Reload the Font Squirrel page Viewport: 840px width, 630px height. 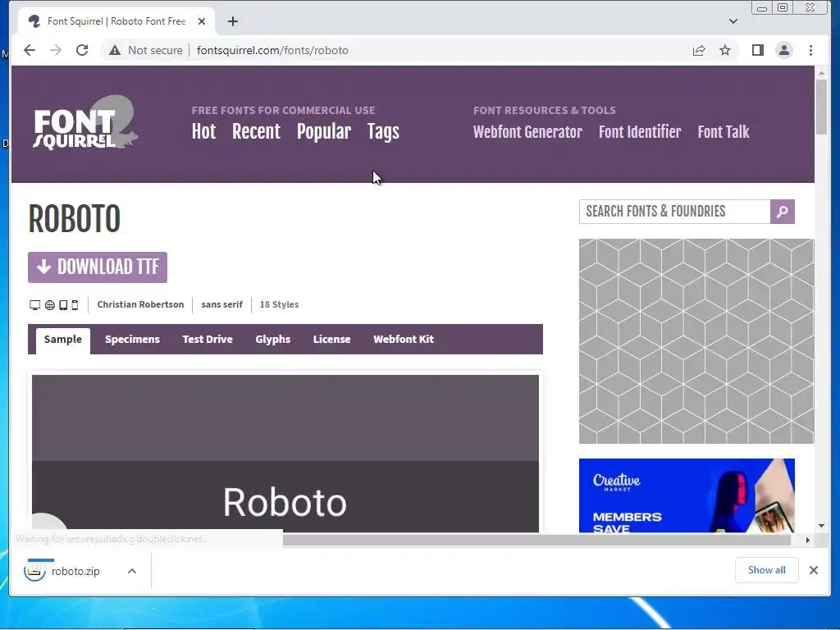(x=82, y=50)
